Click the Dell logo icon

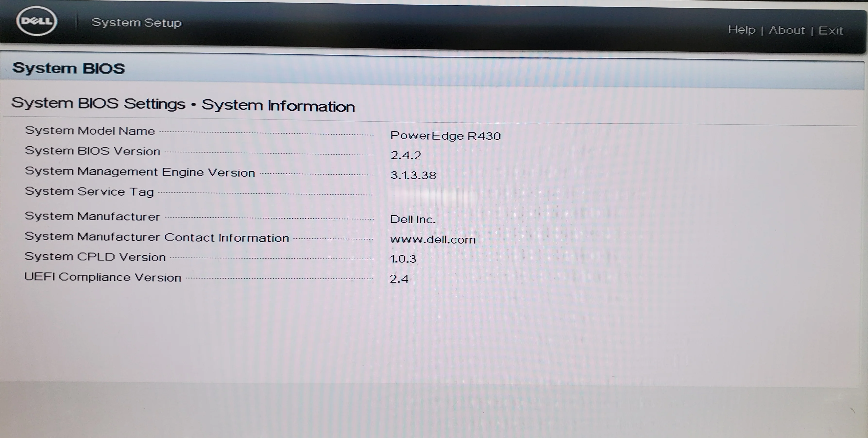(x=37, y=21)
